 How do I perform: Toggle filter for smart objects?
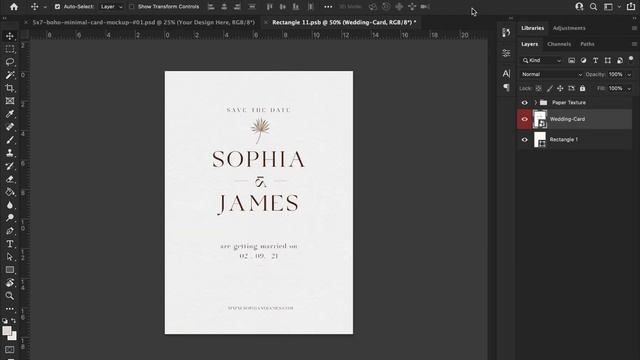[x=620, y=60]
